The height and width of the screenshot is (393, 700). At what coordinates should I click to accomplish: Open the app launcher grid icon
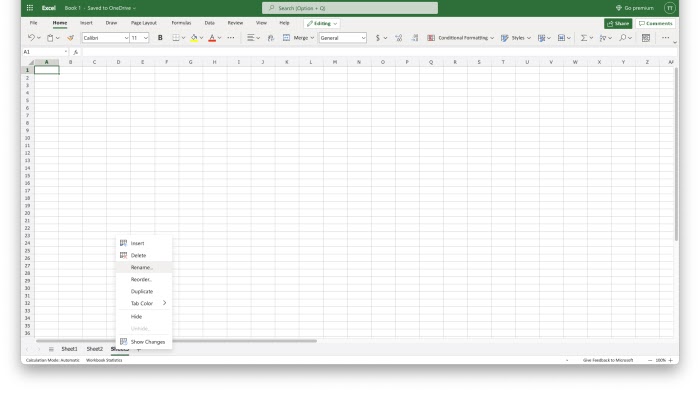coord(30,8)
